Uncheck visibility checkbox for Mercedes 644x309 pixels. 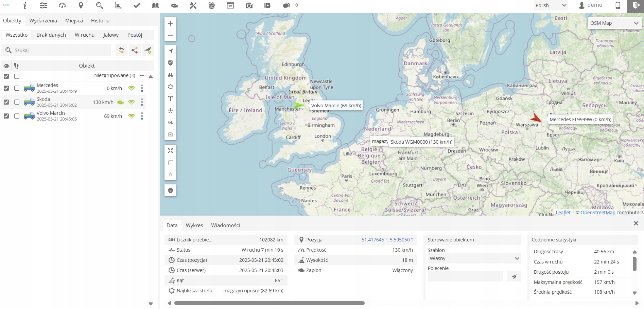(6, 88)
